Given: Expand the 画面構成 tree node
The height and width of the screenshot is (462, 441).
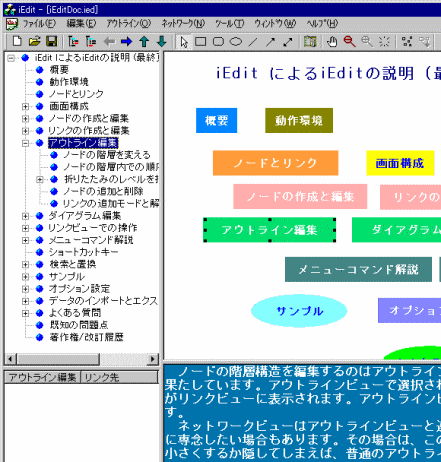Looking at the screenshot, I should pyautogui.click(x=25, y=106).
